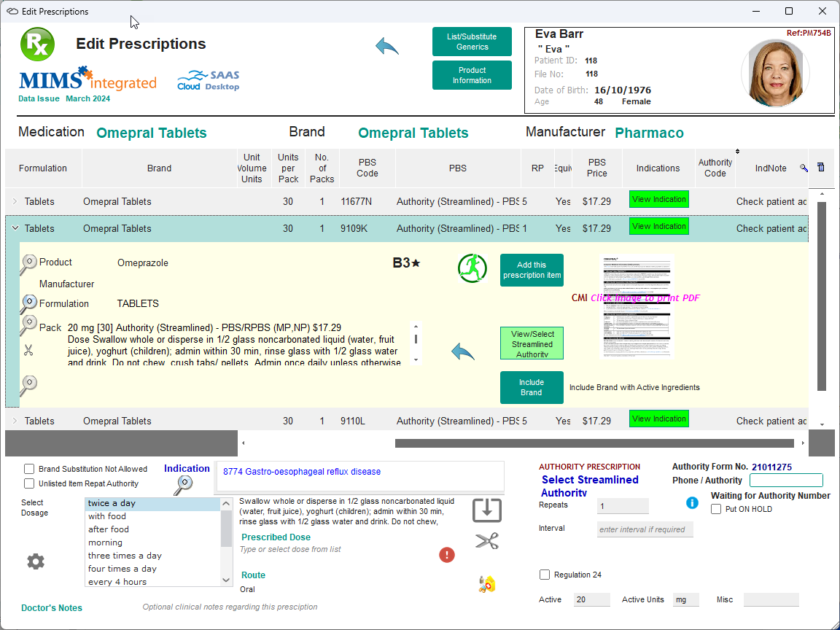Click the CMI PDF document thumbnail
The width and height of the screenshot is (840, 630).
[x=637, y=306]
